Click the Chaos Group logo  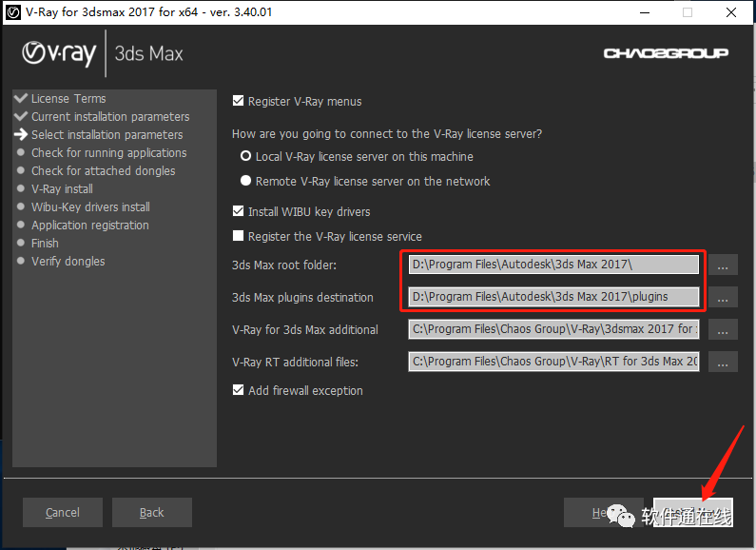666,53
